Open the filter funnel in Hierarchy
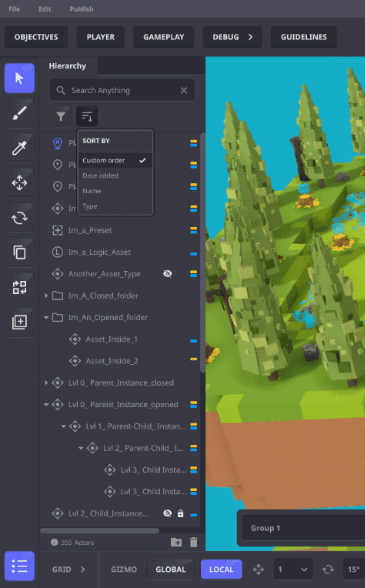The height and width of the screenshot is (588, 365). pyautogui.click(x=61, y=117)
